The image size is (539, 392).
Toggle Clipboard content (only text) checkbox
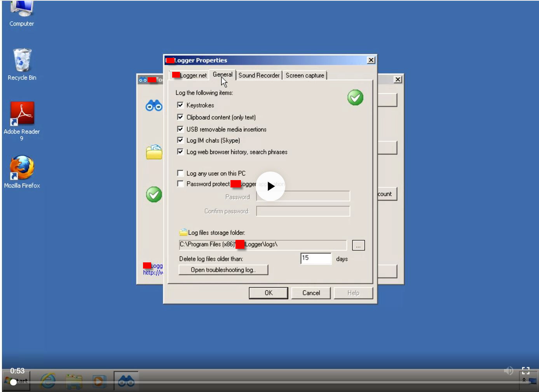[180, 117]
